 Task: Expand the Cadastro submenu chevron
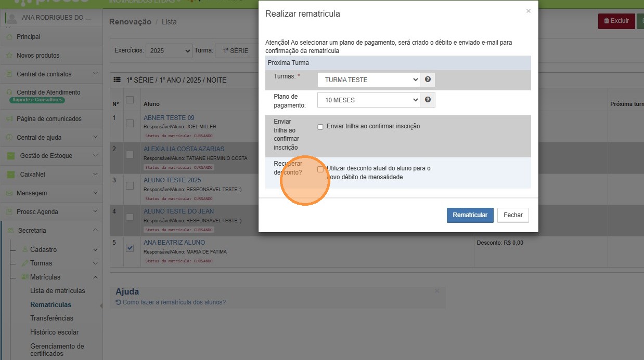pyautogui.click(x=95, y=250)
